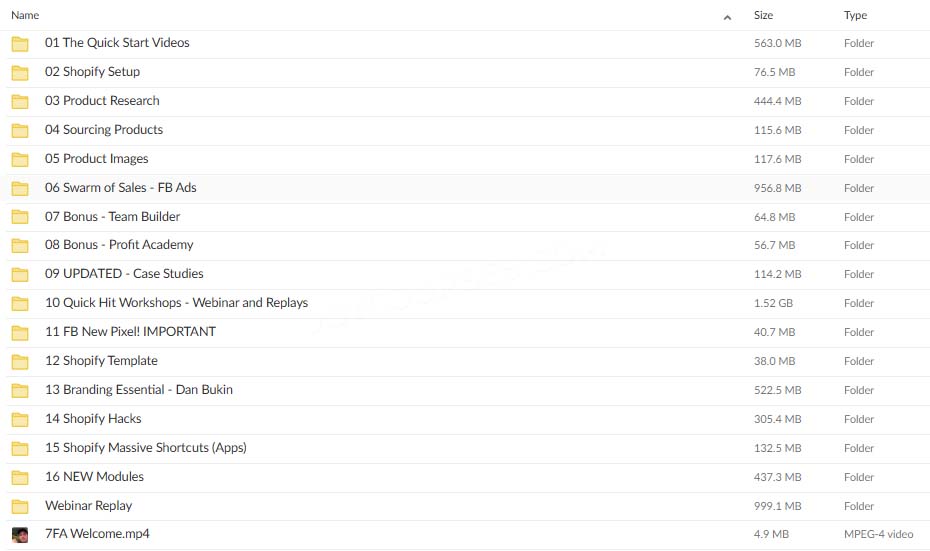Select the Webinar Replay folder icon
Viewport: 930px width, 551px height.
pos(20,507)
